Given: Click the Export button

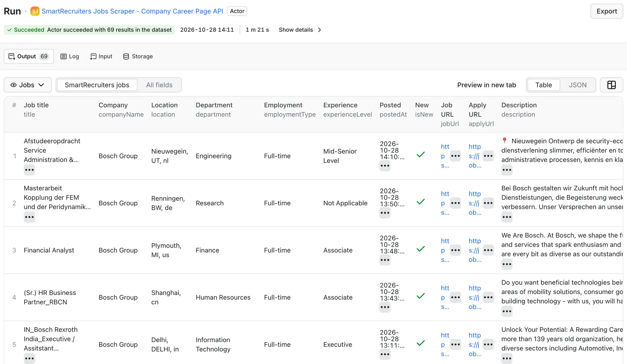Looking at the screenshot, I should tap(606, 11).
